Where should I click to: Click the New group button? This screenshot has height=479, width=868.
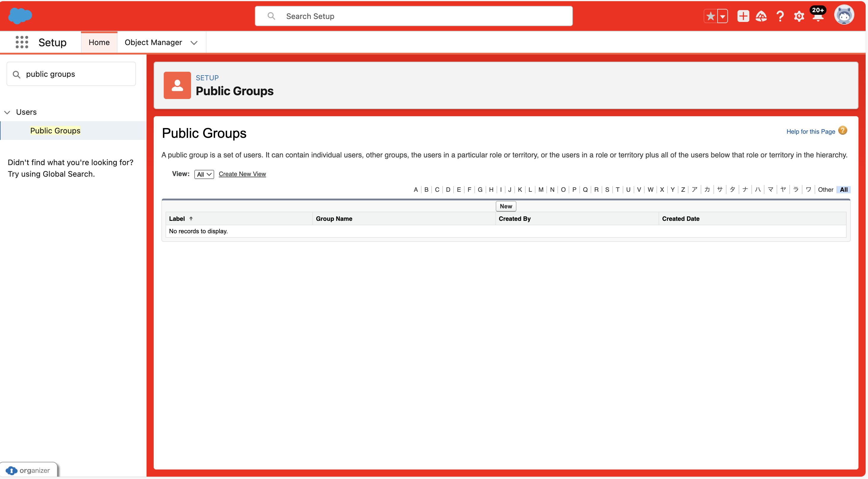(x=506, y=206)
